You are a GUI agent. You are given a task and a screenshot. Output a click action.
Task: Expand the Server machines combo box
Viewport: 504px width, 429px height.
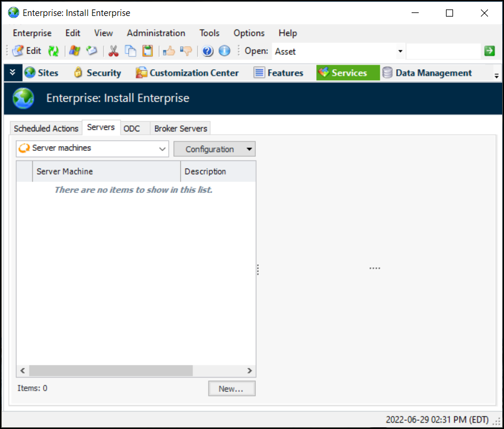click(162, 149)
